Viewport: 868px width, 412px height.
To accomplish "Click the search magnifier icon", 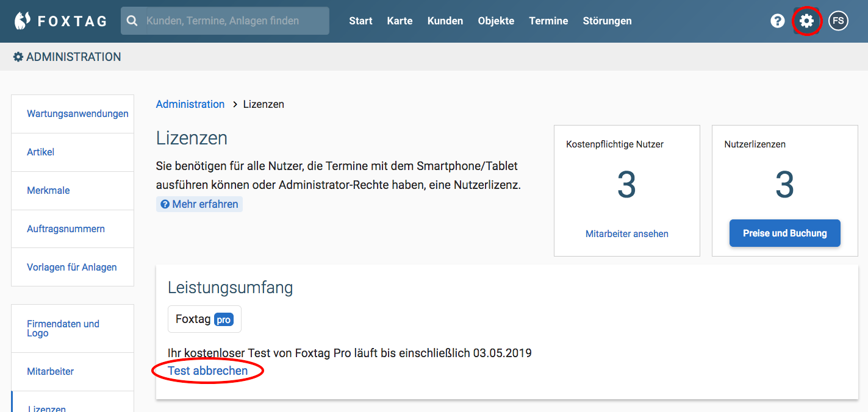I will point(132,21).
